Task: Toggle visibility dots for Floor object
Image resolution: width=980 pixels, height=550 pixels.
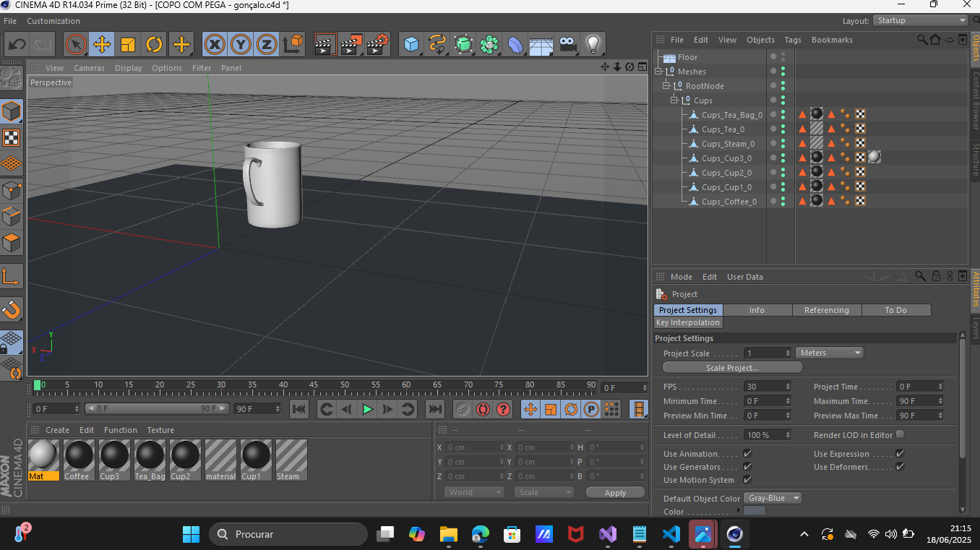Action: tap(783, 57)
